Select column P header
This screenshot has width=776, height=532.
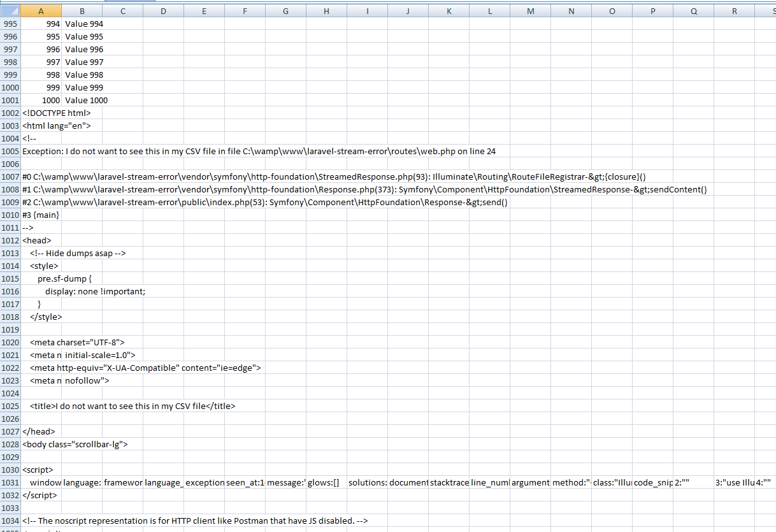(x=653, y=11)
